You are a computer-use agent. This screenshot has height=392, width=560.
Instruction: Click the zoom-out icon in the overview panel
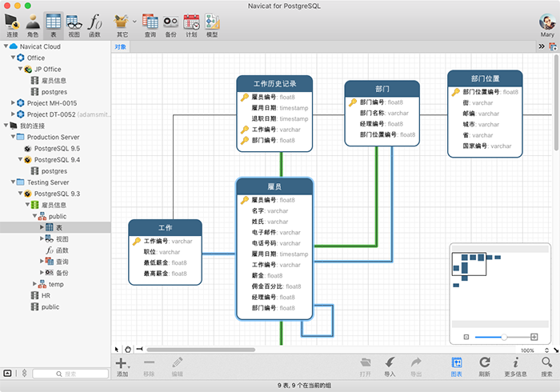tap(466, 337)
